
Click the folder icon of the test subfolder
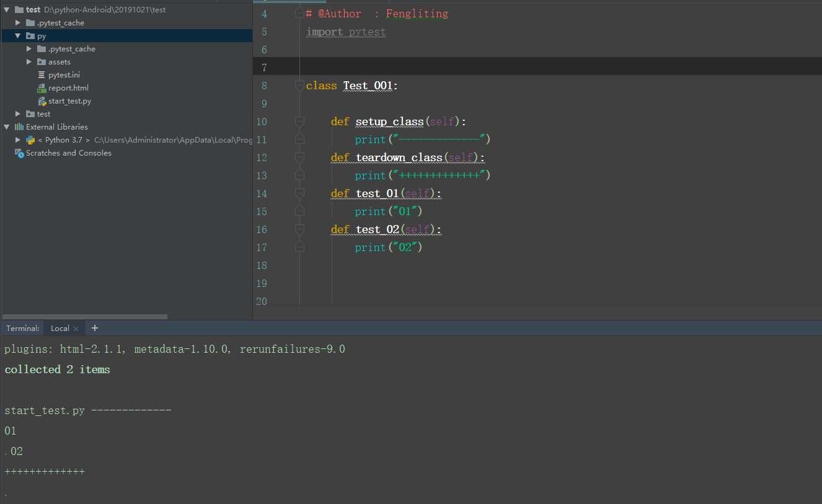30,113
